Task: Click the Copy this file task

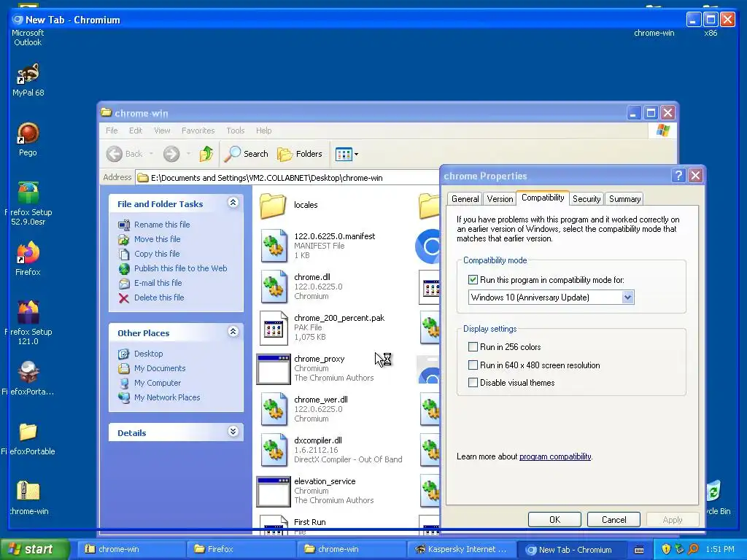Action: (x=157, y=254)
